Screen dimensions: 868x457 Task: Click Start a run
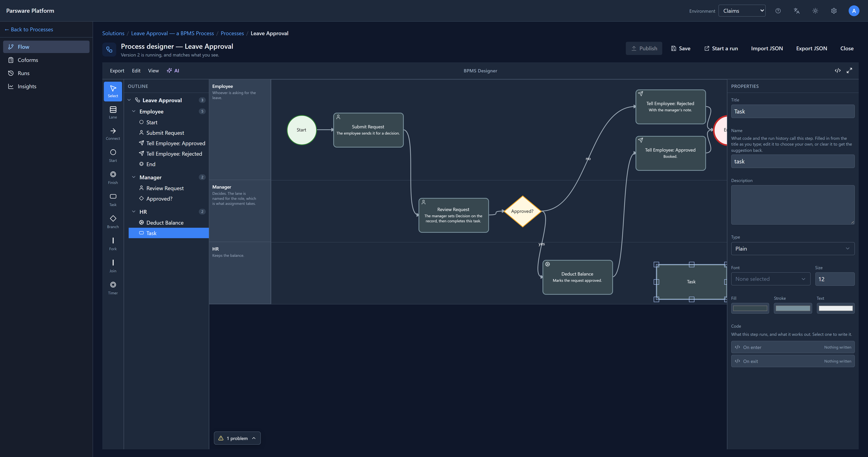tap(721, 48)
